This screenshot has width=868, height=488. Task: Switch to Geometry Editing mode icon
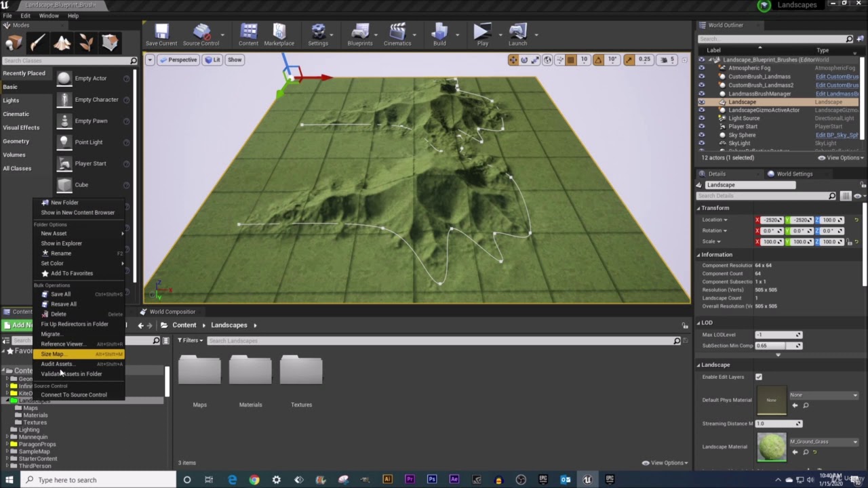click(x=110, y=43)
